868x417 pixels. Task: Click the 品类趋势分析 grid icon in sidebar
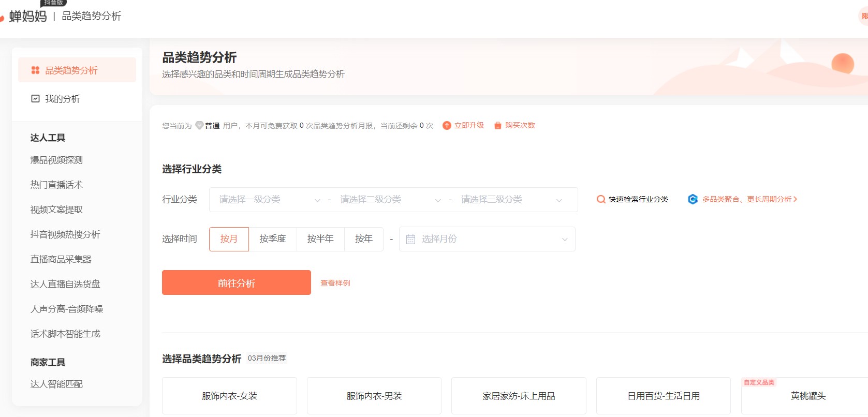click(x=35, y=70)
